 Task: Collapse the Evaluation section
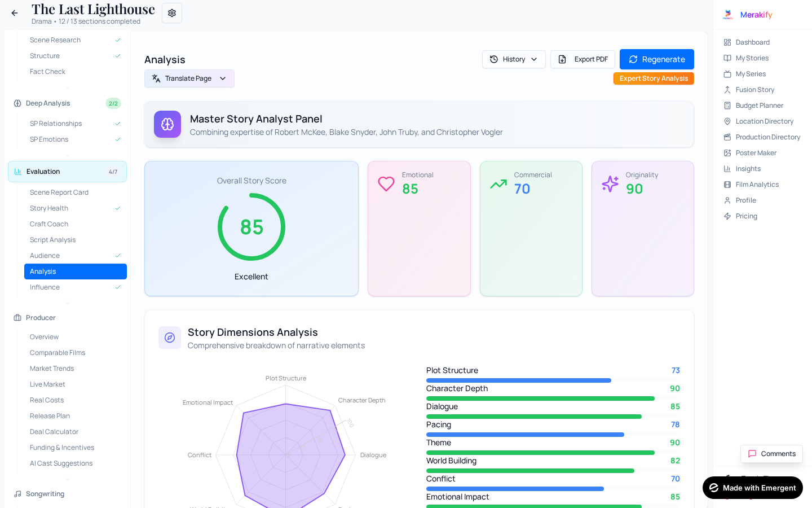click(x=67, y=172)
